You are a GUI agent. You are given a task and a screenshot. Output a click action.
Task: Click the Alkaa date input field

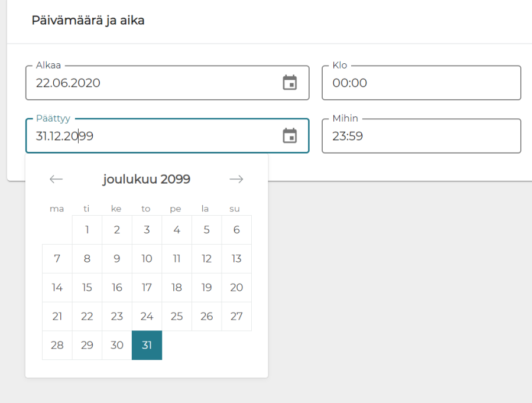tap(154, 83)
